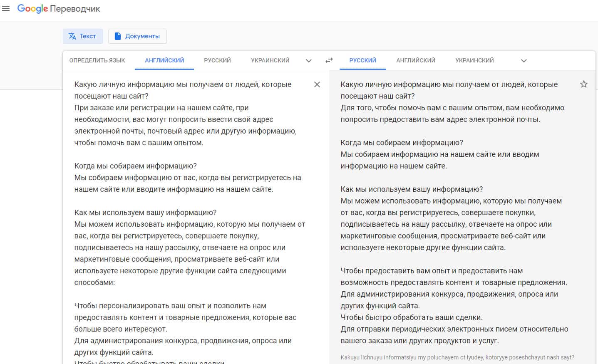The image size is (598, 364).
Task: Clear the source text with X
Action: point(317,84)
